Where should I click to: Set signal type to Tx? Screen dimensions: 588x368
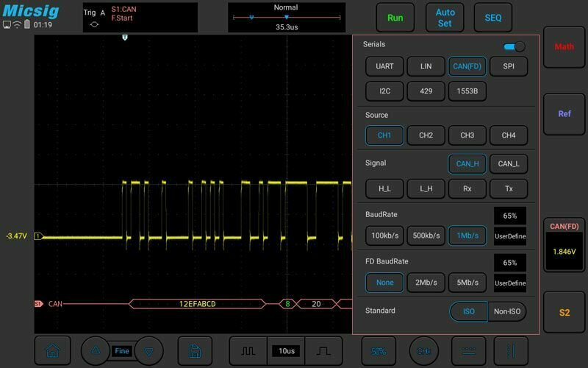pos(509,188)
